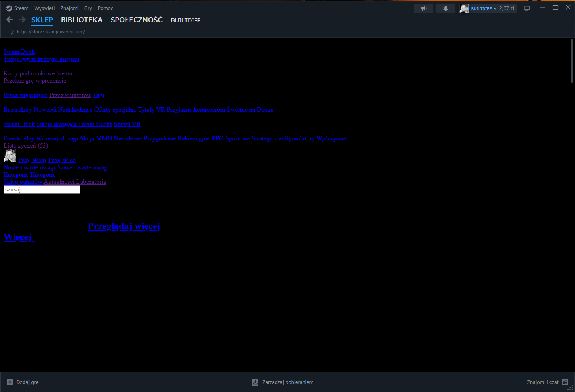Open the Free to Play link

(19, 138)
